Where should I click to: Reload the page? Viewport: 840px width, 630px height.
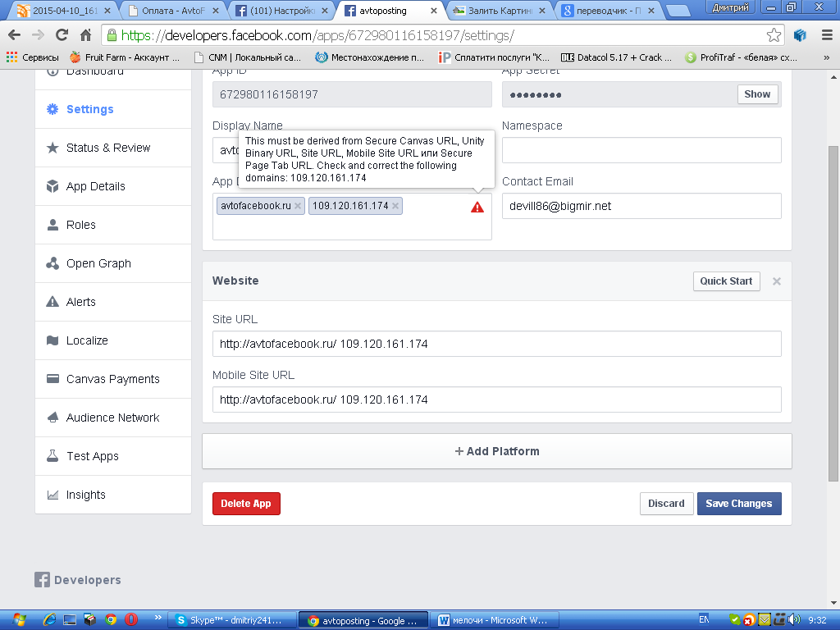tap(62, 35)
